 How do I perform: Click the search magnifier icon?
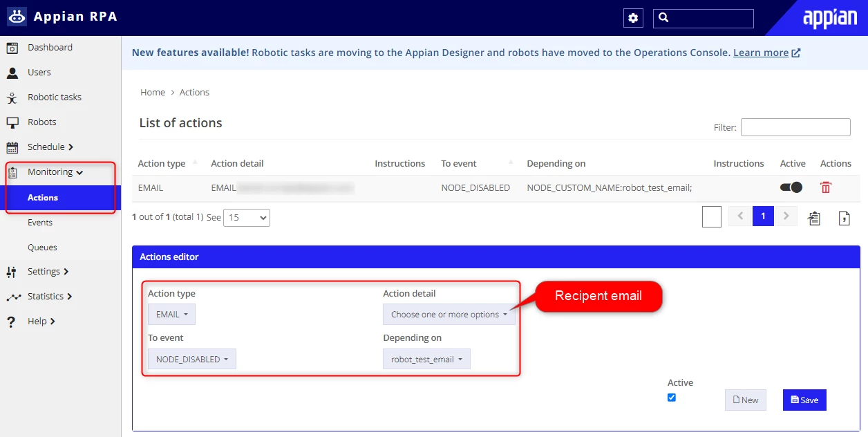coord(663,18)
